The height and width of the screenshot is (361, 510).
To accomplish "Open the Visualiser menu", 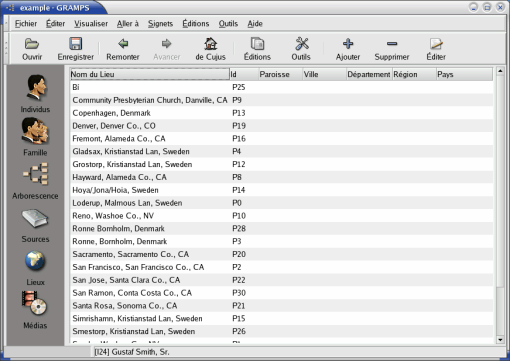I will point(91,24).
